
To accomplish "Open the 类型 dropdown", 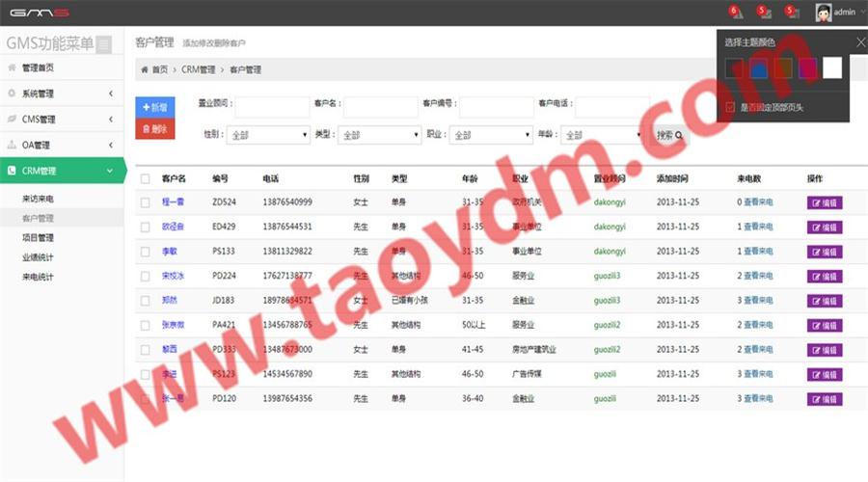I will click(379, 135).
